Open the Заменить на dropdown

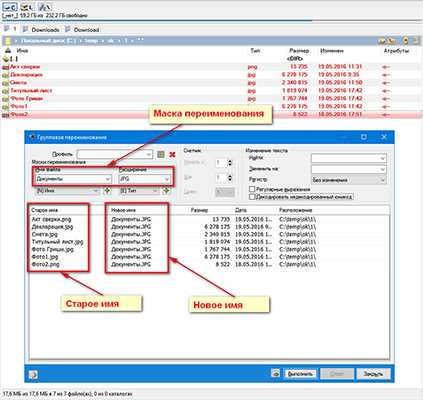pos(383,169)
